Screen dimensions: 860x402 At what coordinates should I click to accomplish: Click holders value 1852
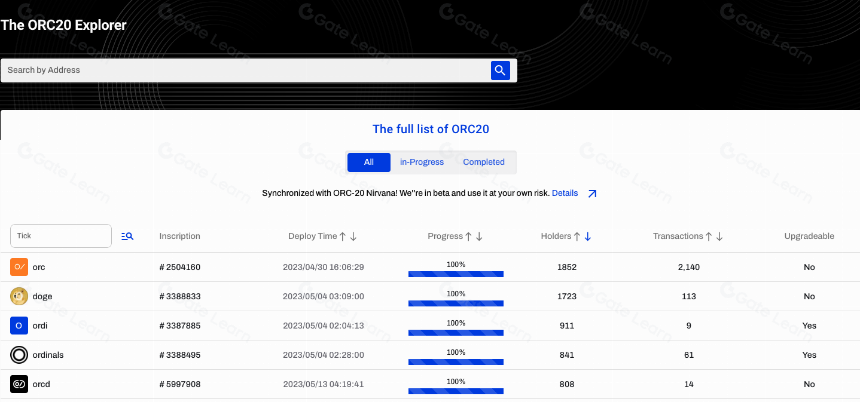click(568, 267)
